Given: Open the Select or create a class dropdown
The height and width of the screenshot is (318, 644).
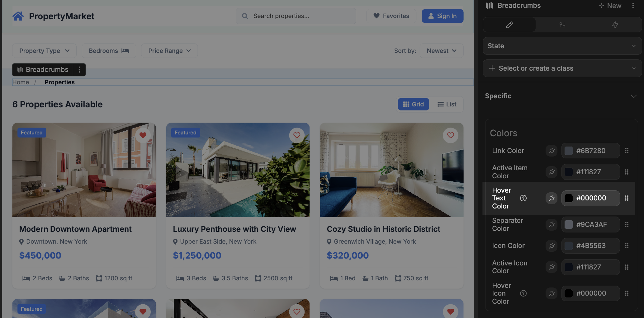Looking at the screenshot, I should [562, 68].
